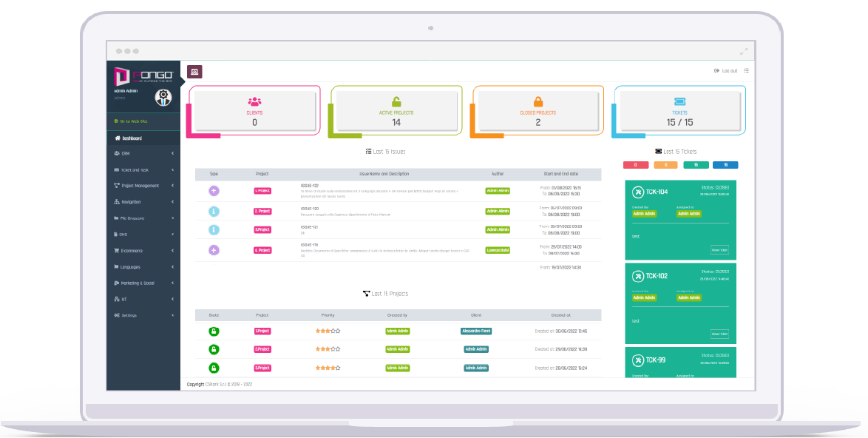This screenshot has width=868, height=438.
Task: Click the Active Projects open padlock icon
Action: pyautogui.click(x=396, y=101)
